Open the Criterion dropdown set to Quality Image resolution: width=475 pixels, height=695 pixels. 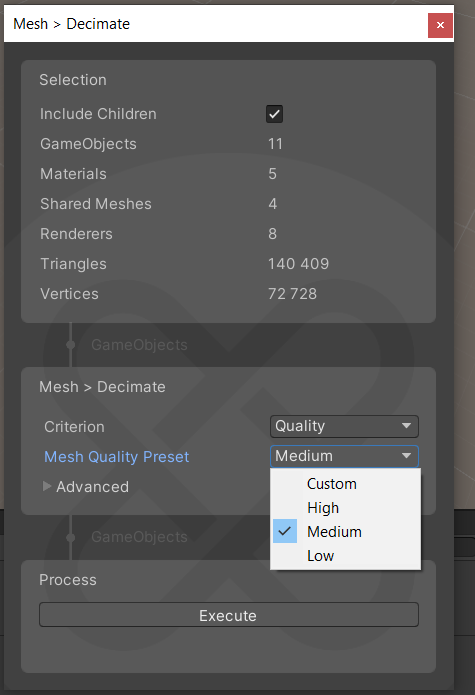(344, 426)
